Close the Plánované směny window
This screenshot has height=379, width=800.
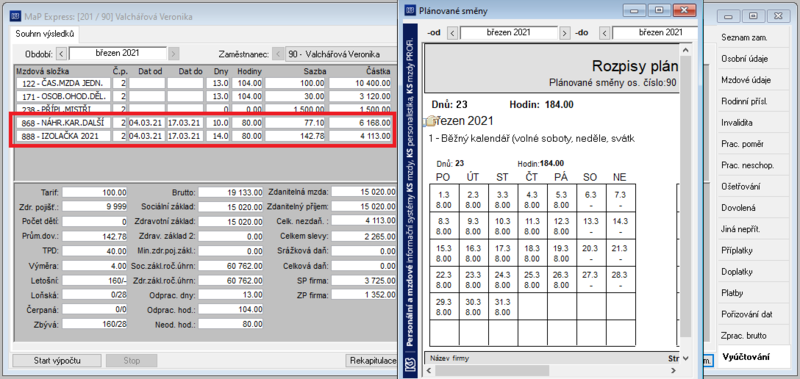(x=684, y=10)
